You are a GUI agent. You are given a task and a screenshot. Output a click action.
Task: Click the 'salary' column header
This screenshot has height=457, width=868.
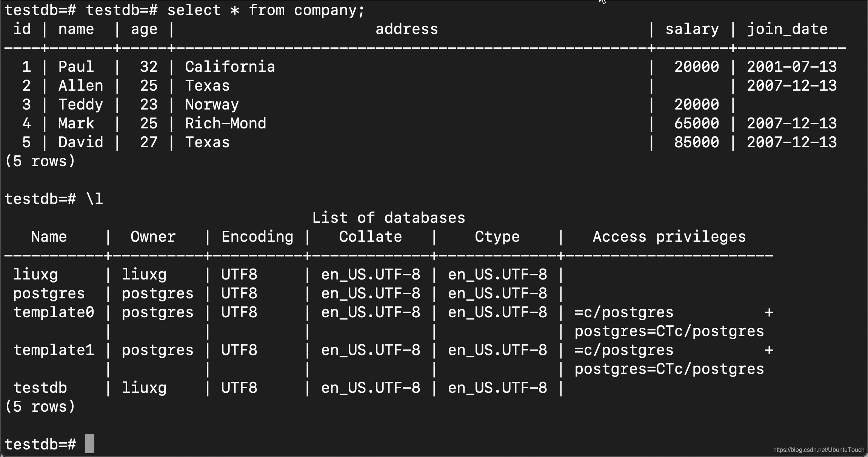692,29
